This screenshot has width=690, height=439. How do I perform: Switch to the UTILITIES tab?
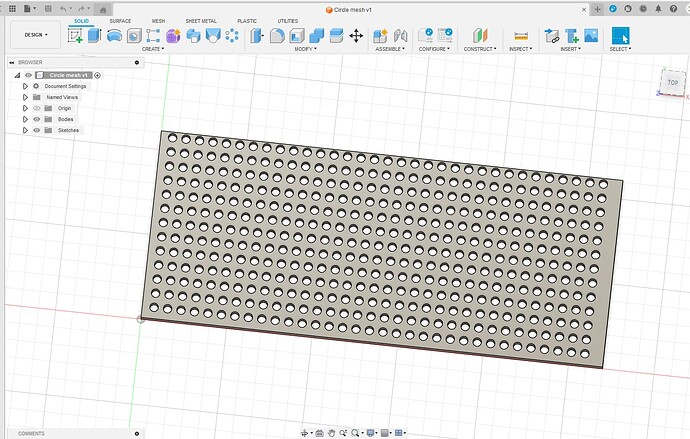[x=288, y=21]
